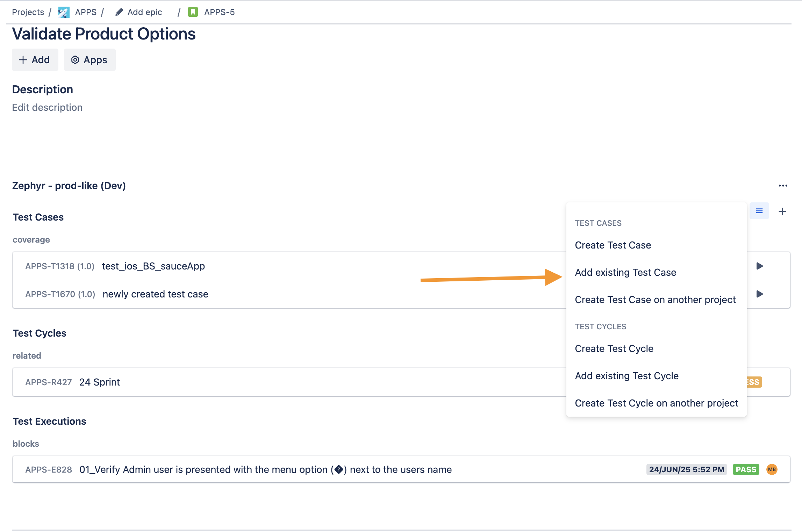
Task: Toggle the list view menu button
Action: pos(759,211)
